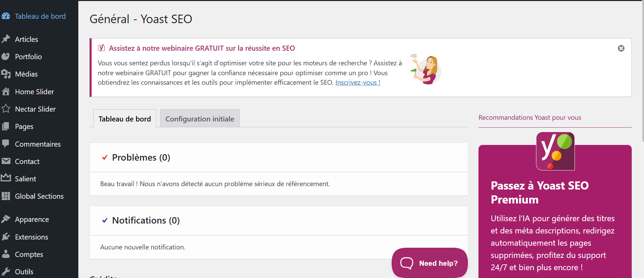Click the Nectar Slider star icon
Screen dimensions: 644x278
coord(6,109)
